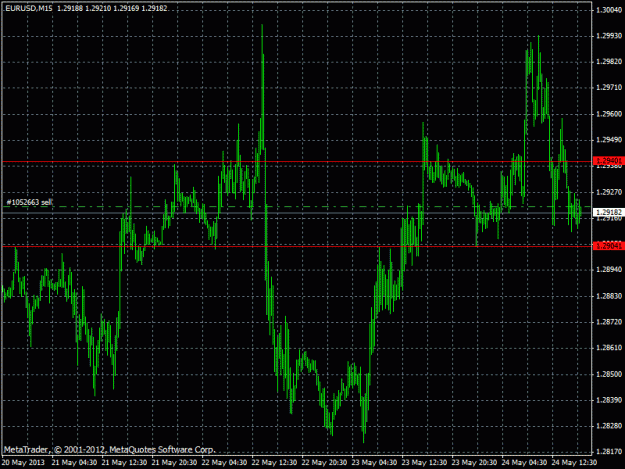Click the '23 May 12:30' time label
Image resolution: width=625 pixels, height=469 pixels.
coord(425,463)
